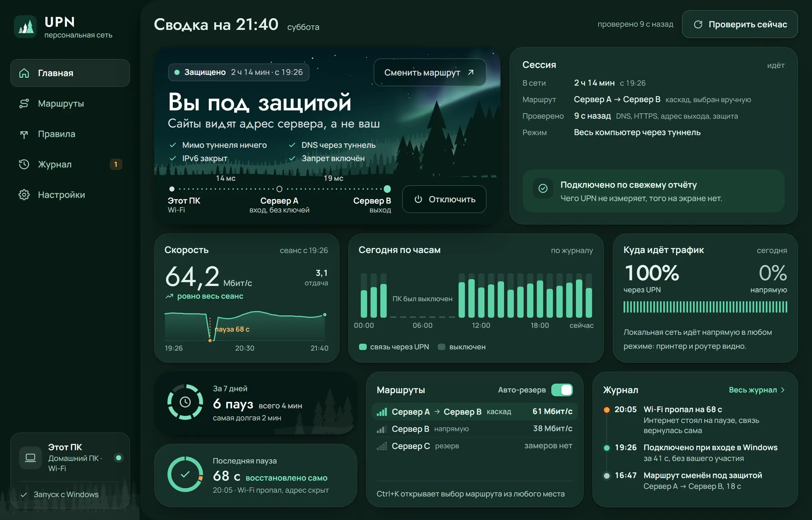This screenshot has height=520, width=812.
Task: Click the checkmark ring icon of Последняя пауза
Action: click(x=185, y=474)
